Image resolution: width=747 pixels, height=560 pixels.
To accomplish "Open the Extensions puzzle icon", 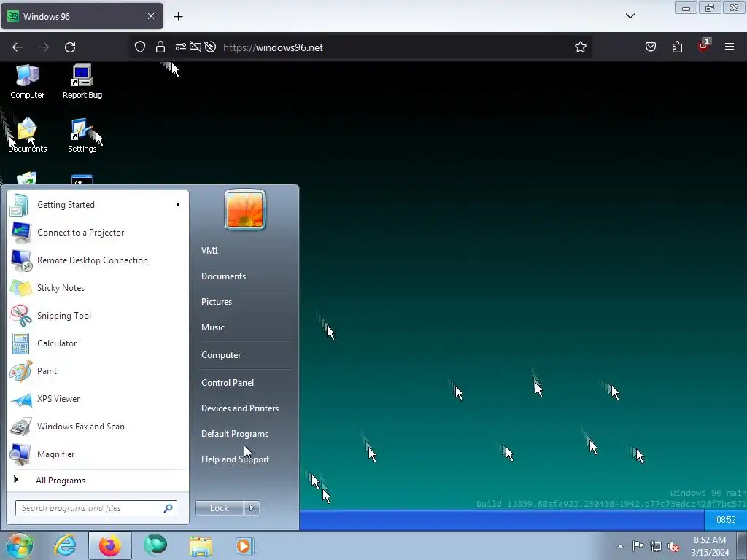I will coord(677,47).
